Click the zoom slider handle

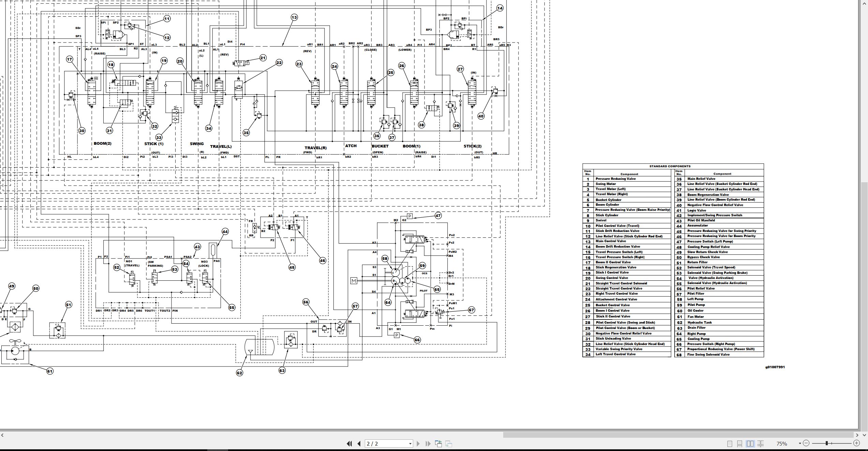(x=827, y=443)
